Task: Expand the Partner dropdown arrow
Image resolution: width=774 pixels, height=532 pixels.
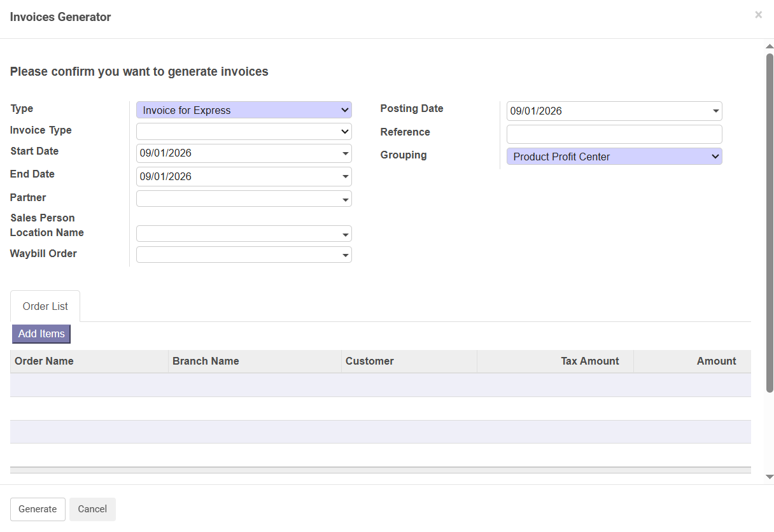Action: coord(346,200)
